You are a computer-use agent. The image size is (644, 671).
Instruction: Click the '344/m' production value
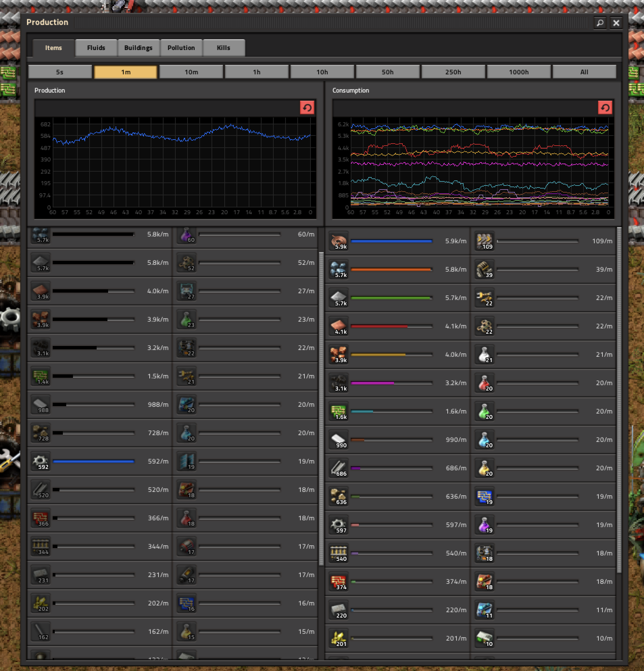tap(158, 546)
